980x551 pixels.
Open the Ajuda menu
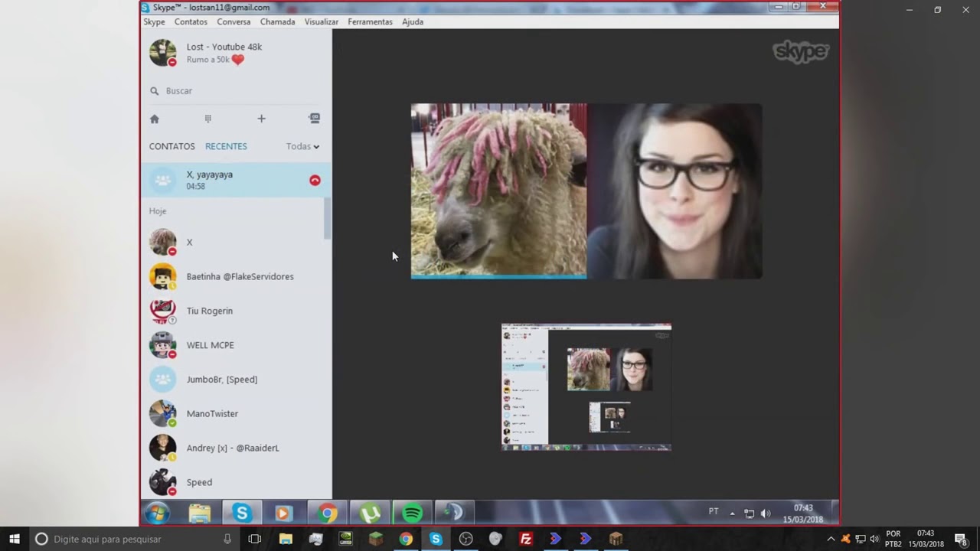pyautogui.click(x=413, y=22)
